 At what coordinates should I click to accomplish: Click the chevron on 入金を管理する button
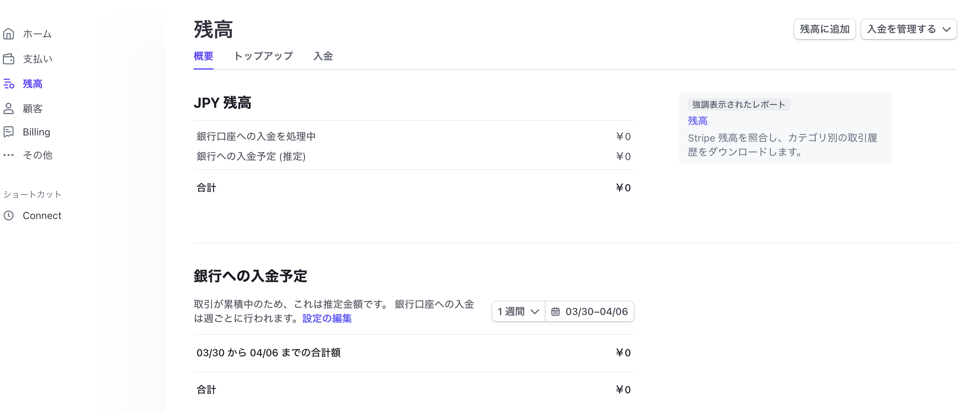(947, 29)
